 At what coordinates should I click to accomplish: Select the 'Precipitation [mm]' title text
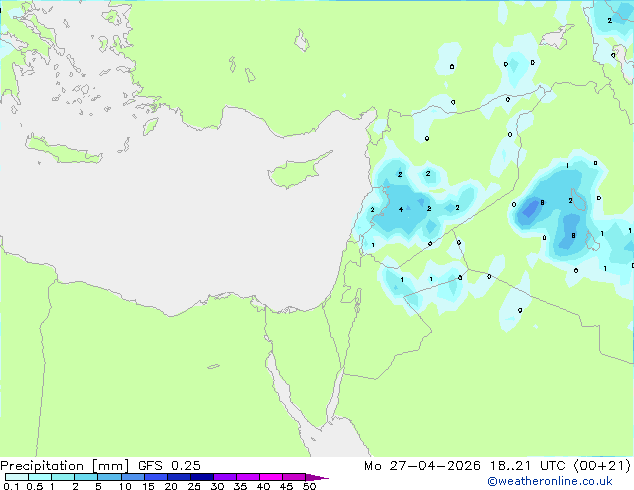click(x=65, y=466)
